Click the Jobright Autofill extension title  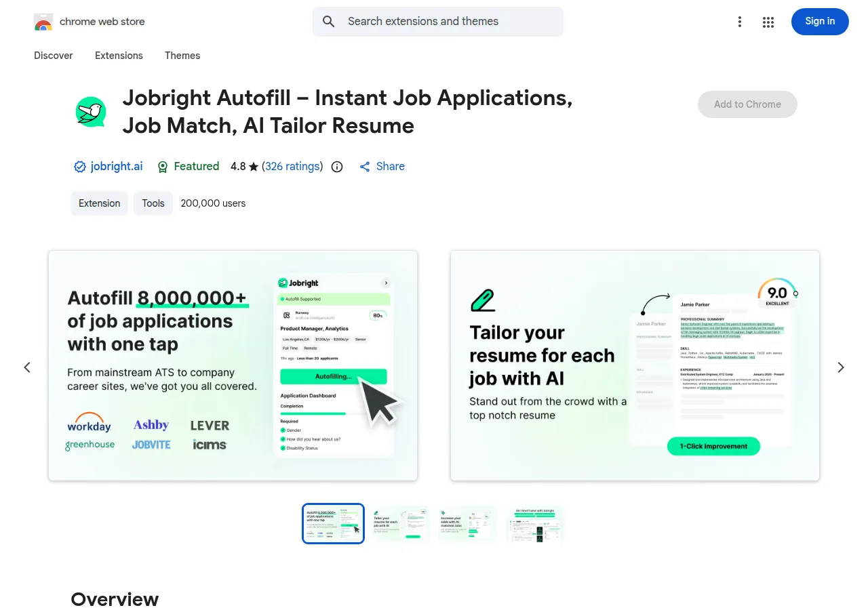pos(347,112)
